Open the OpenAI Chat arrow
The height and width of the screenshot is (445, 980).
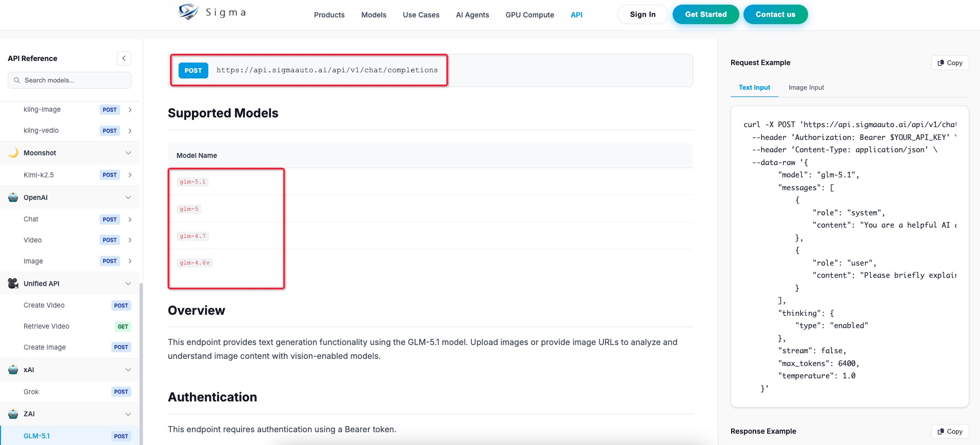pos(130,219)
